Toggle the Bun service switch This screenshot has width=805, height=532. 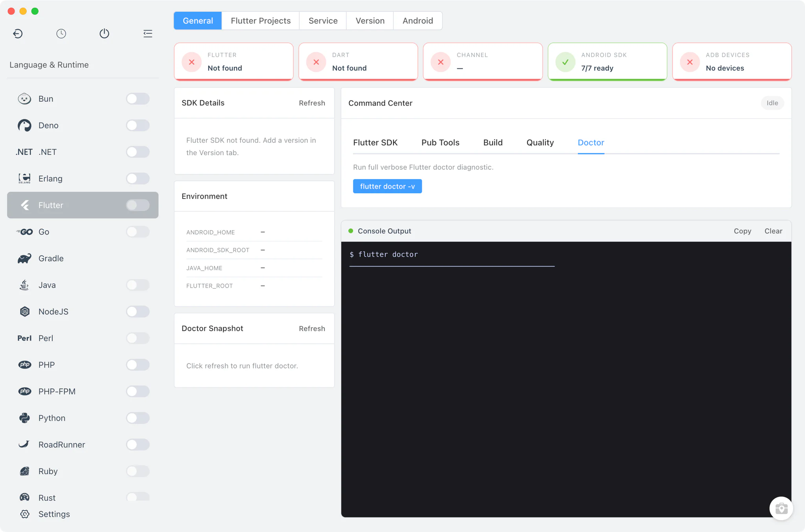(138, 99)
